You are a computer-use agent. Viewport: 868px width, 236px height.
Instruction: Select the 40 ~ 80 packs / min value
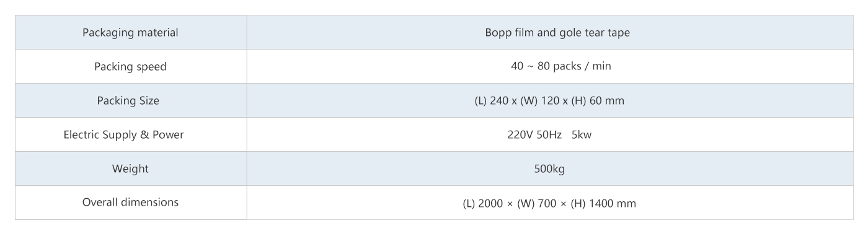pyautogui.click(x=549, y=66)
